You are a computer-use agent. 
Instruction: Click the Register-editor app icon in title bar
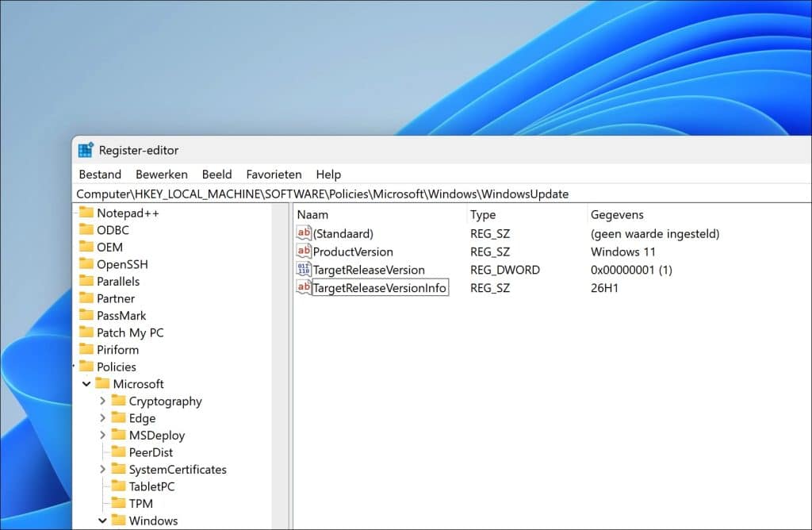pyautogui.click(x=86, y=150)
